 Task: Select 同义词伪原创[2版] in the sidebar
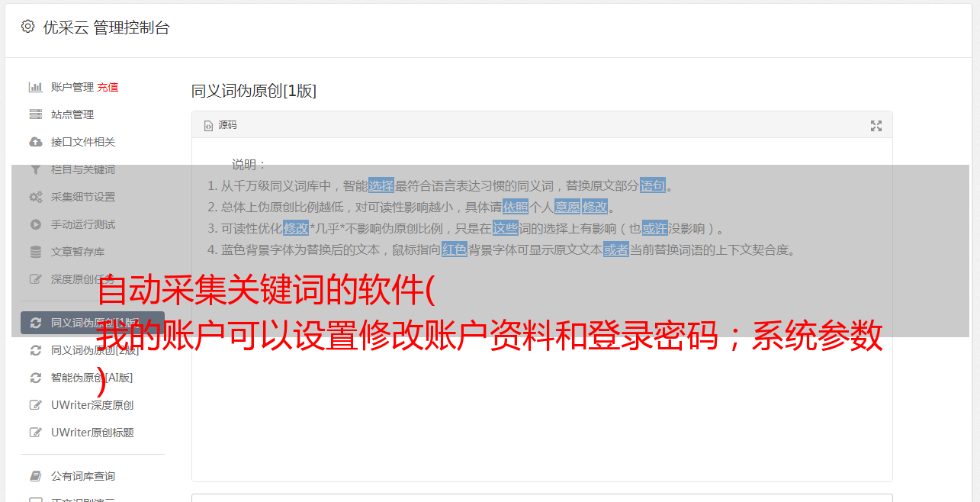(x=95, y=350)
